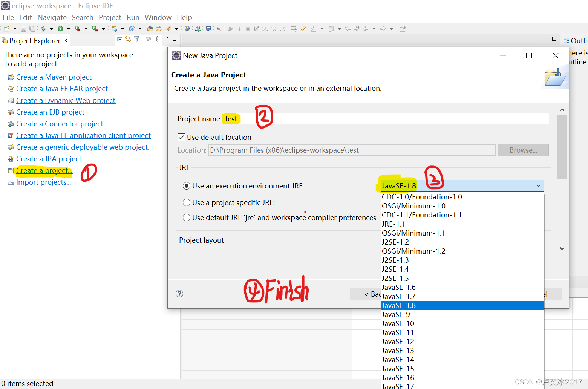
Task: Click the Skip All Breakpoints icon
Action: (219, 29)
